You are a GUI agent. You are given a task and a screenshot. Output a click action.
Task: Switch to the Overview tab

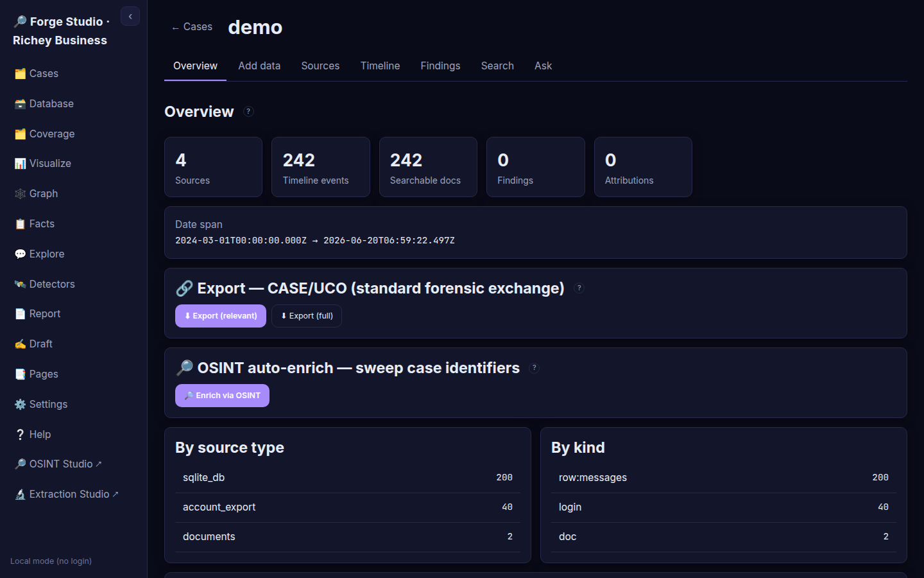195,66
